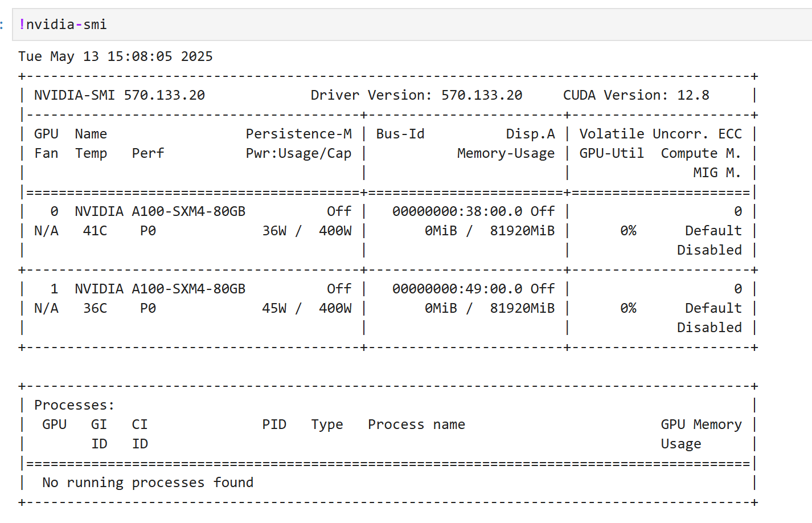Image resolution: width=812 pixels, height=523 pixels.
Task: Select NVIDIA-SMI 570.133.20 text
Action: 120,95
